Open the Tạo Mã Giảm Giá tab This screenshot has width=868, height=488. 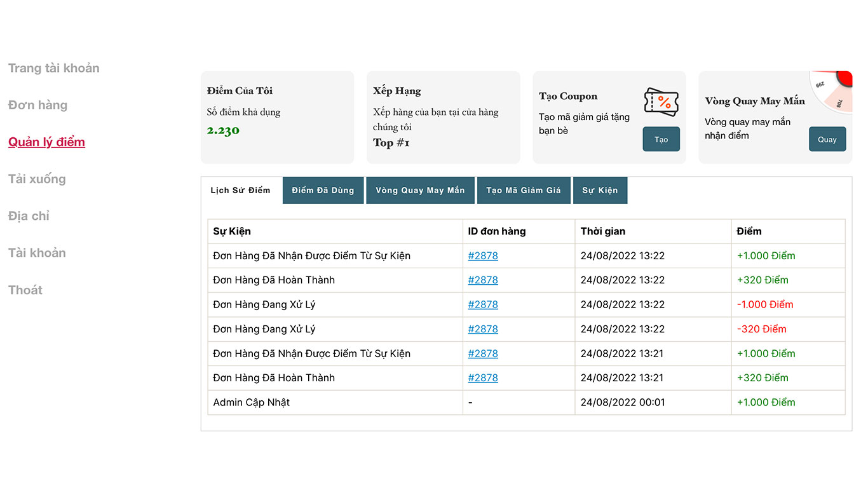coord(524,191)
